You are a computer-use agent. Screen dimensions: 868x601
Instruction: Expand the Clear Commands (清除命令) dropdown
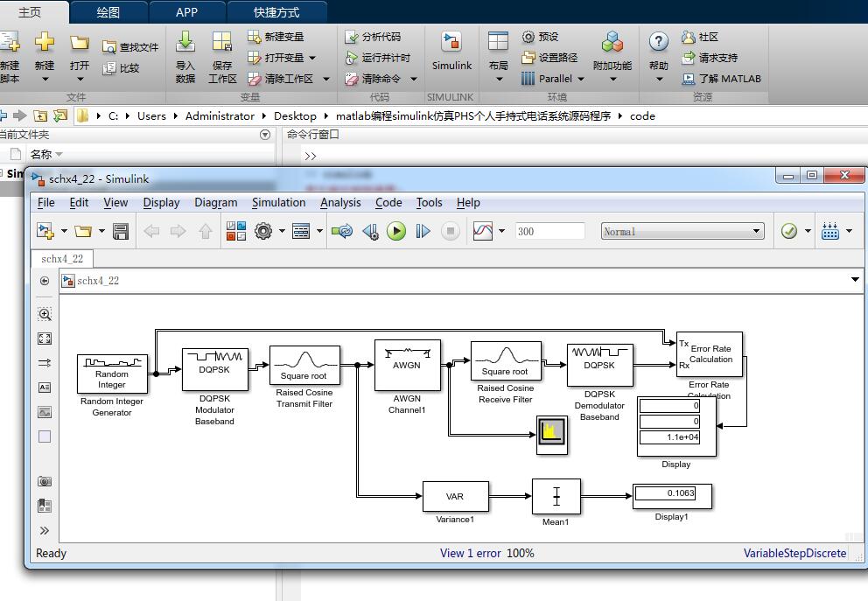point(414,79)
